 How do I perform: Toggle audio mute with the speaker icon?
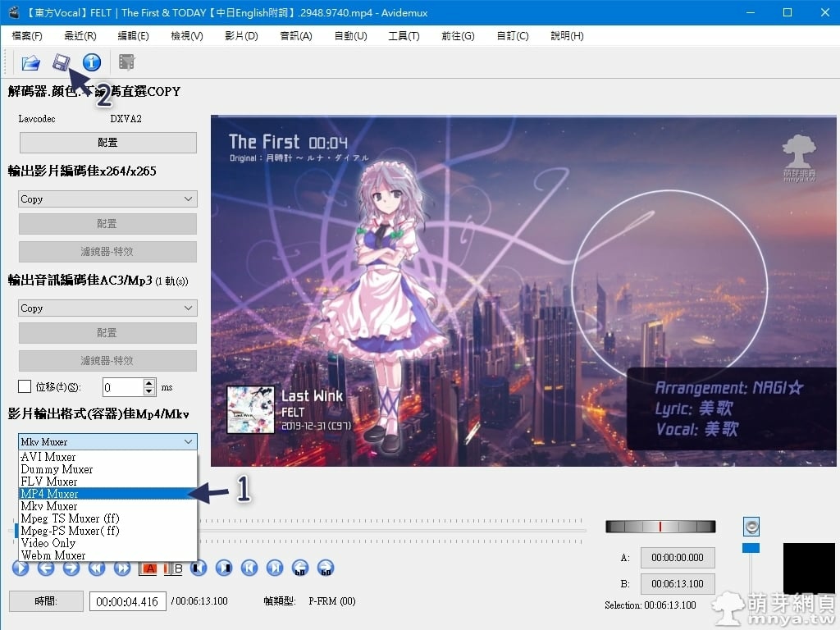point(751,527)
